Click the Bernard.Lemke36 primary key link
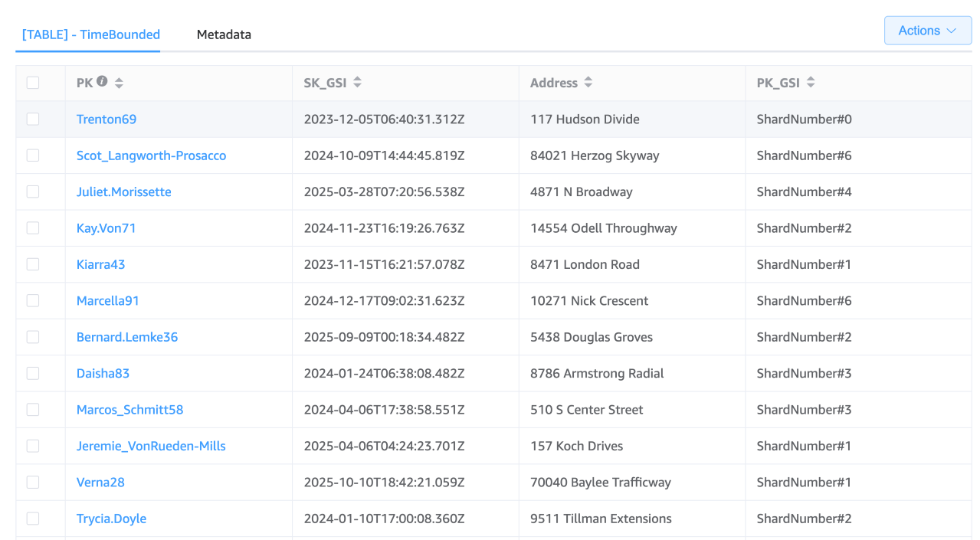Screen dimensions: 980x540 tap(127, 337)
